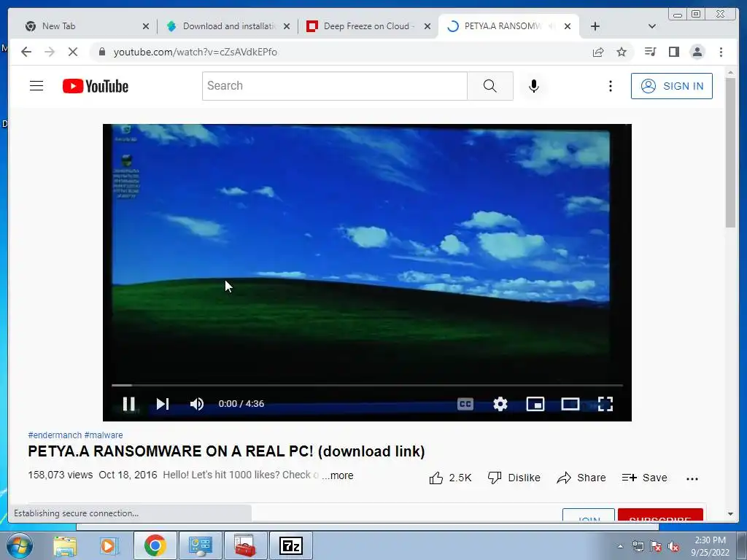Open the Windows Start menu
The width and height of the screenshot is (747, 560).
20,545
